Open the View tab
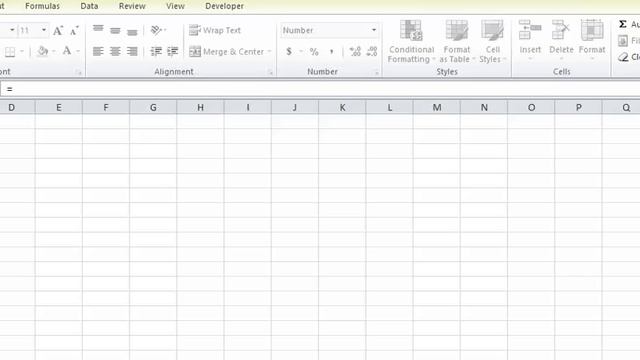Viewport: 640px width, 360px height. pos(176,6)
